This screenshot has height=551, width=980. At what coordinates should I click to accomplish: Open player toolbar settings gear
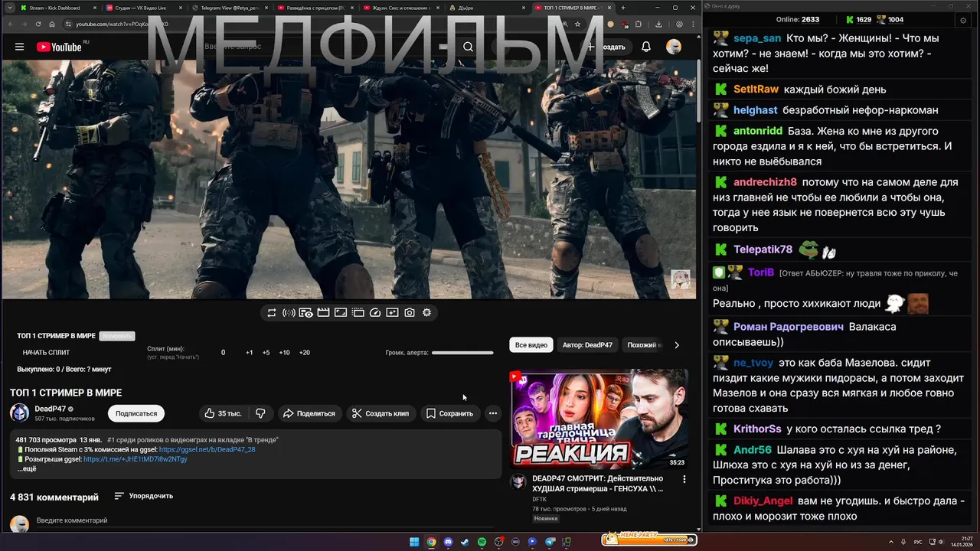(427, 312)
